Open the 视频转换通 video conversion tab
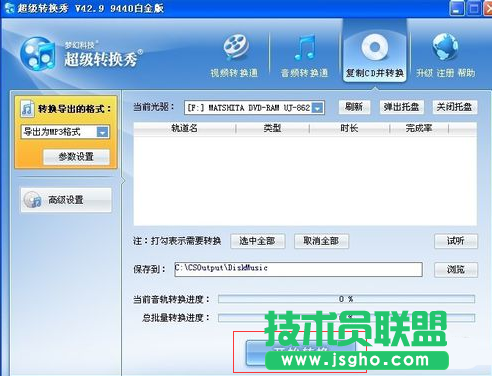Screen dimensions: 492x376 click(234, 55)
